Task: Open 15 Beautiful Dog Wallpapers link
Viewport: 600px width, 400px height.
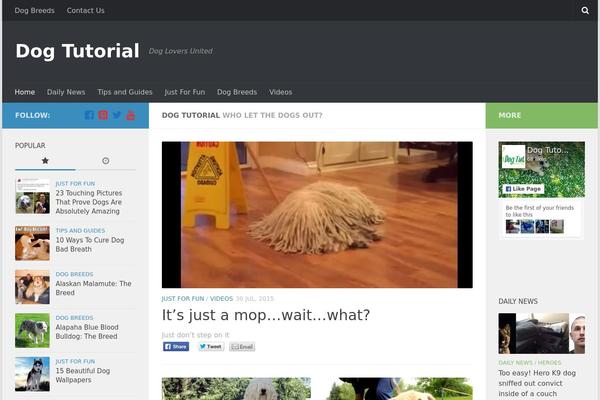Action: click(x=83, y=376)
